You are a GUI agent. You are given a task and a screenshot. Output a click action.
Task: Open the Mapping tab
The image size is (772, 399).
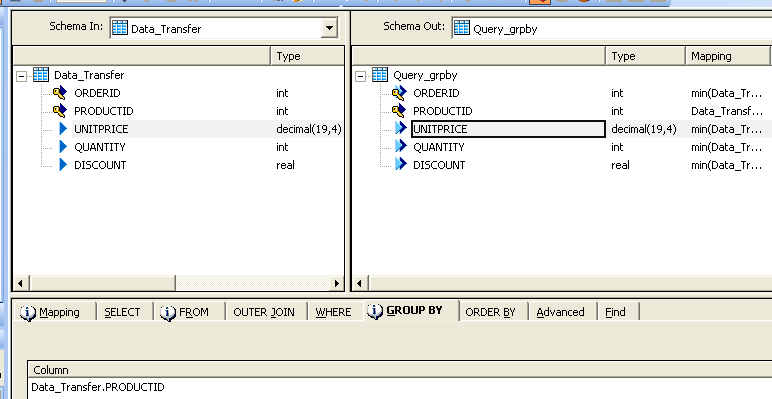tap(55, 312)
